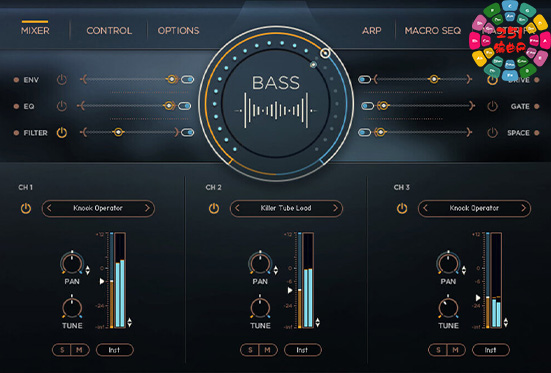Click the CH 2 PAN knob

pyautogui.click(x=260, y=263)
